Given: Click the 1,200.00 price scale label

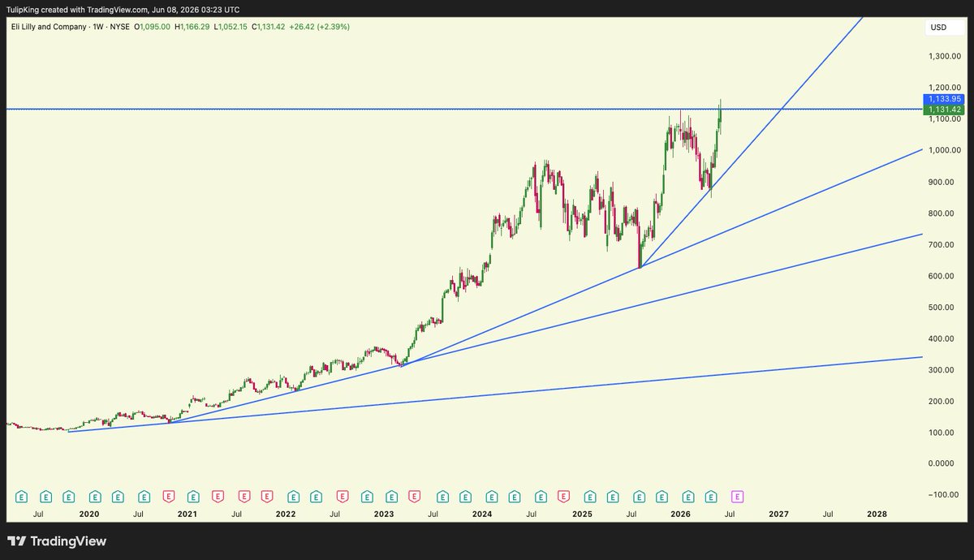Looking at the screenshot, I should 945,88.
